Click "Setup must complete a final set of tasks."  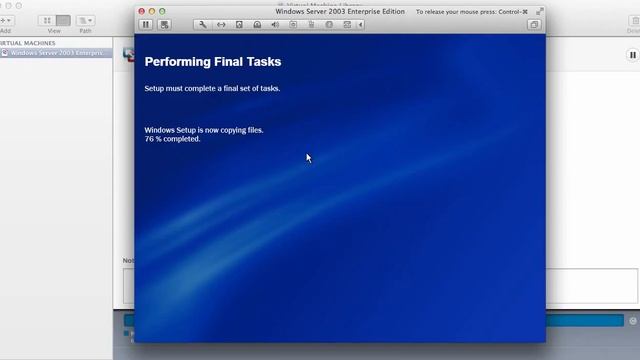(x=212, y=88)
